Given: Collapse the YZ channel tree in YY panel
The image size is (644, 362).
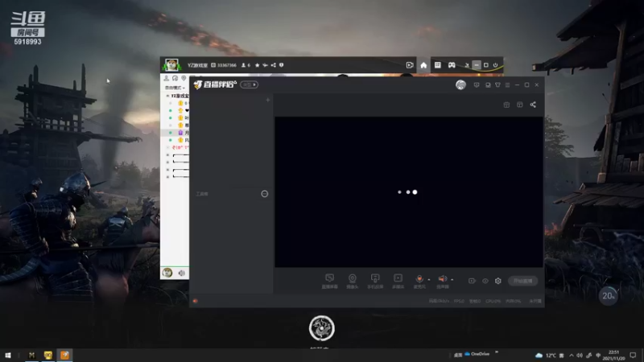Looking at the screenshot, I should (167, 96).
